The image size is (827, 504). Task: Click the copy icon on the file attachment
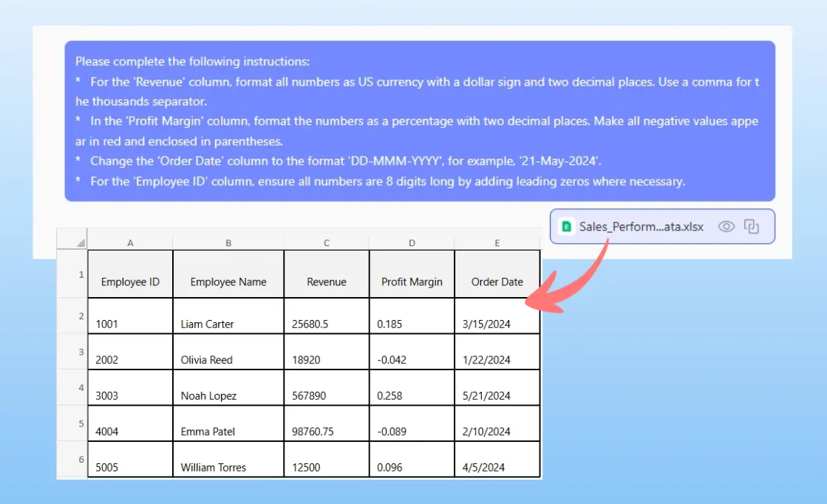(x=752, y=227)
